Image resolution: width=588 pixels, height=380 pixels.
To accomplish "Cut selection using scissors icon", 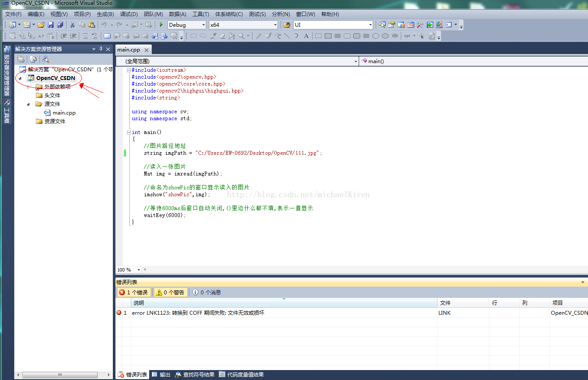I will click(x=72, y=25).
